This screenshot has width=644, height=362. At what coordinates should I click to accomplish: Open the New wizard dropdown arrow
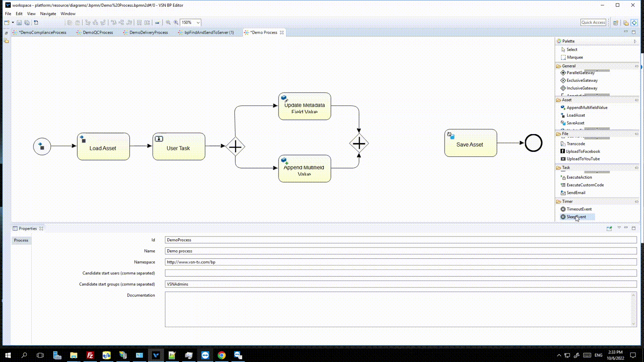13,22
